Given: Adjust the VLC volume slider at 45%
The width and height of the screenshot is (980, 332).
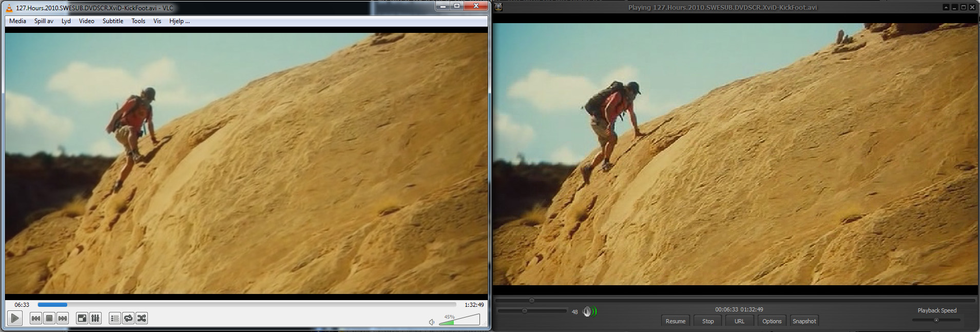Looking at the screenshot, I should pos(459,320).
